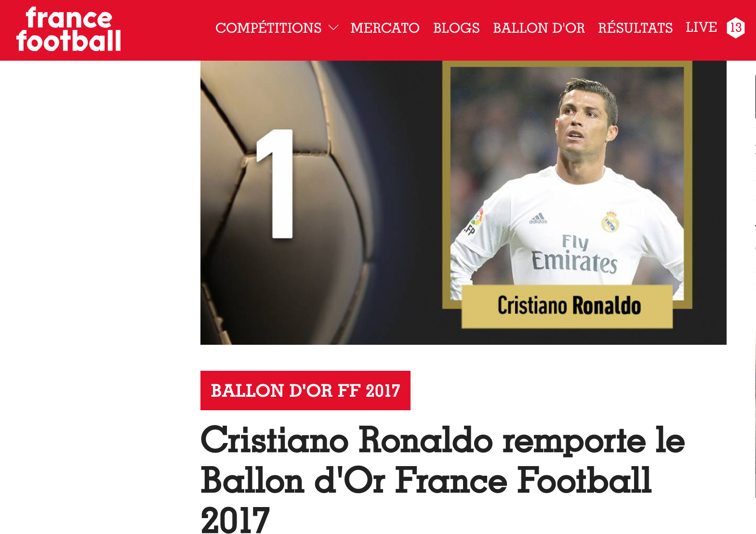Click the adidas logo on the shirt
Image resolution: width=756 pixels, height=534 pixels.
pyautogui.click(x=538, y=218)
